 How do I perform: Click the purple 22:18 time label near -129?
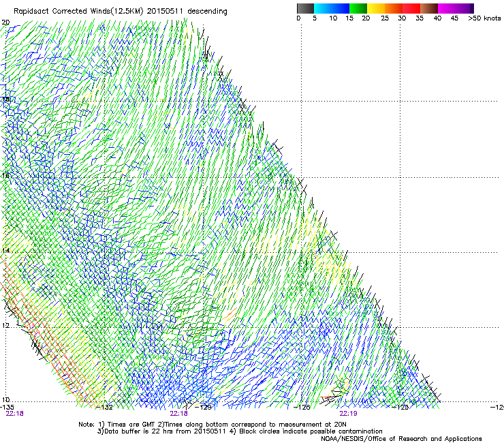(179, 414)
